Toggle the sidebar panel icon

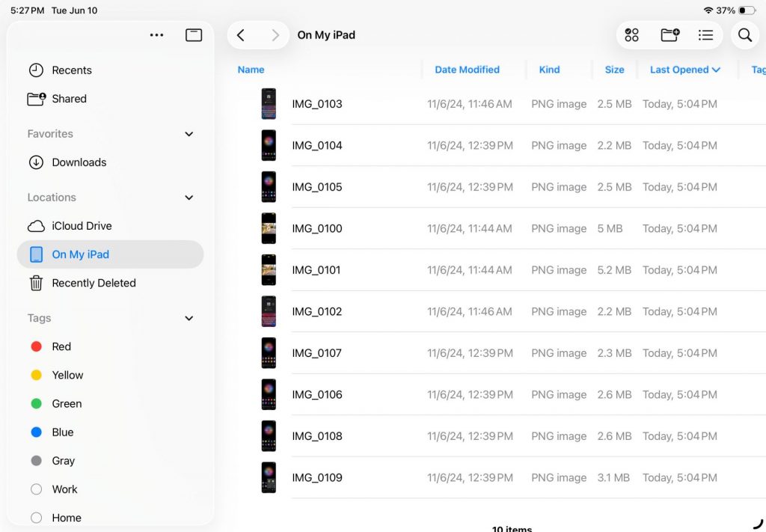[194, 35]
